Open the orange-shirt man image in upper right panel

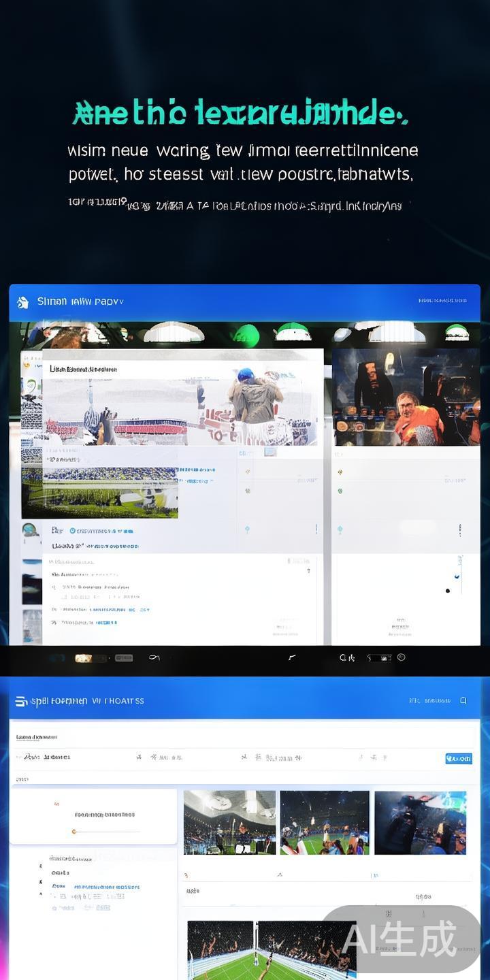406,398
